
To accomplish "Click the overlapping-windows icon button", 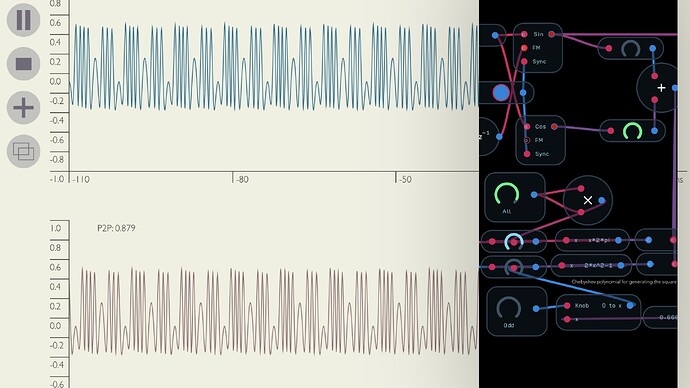I will click(23, 151).
